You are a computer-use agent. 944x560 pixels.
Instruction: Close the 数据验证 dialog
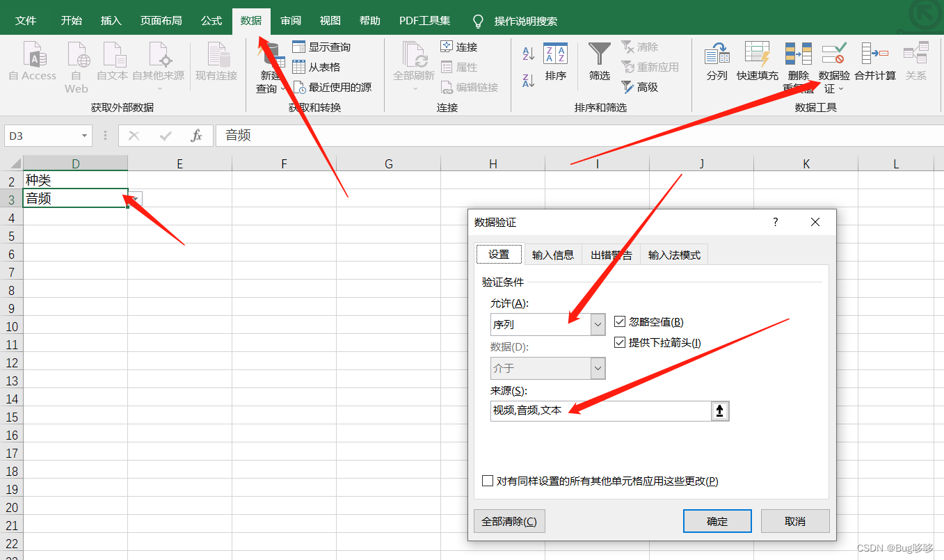[x=815, y=222]
